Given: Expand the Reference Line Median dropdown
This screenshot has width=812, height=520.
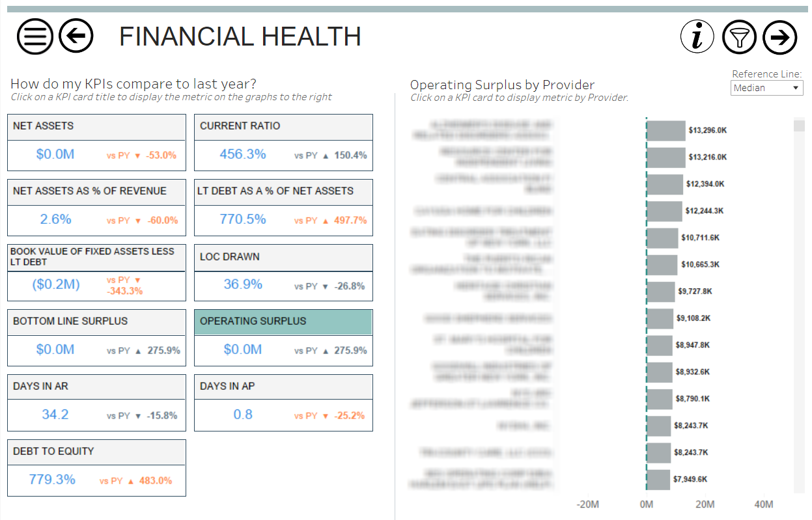Looking at the screenshot, I should pyautogui.click(x=766, y=88).
